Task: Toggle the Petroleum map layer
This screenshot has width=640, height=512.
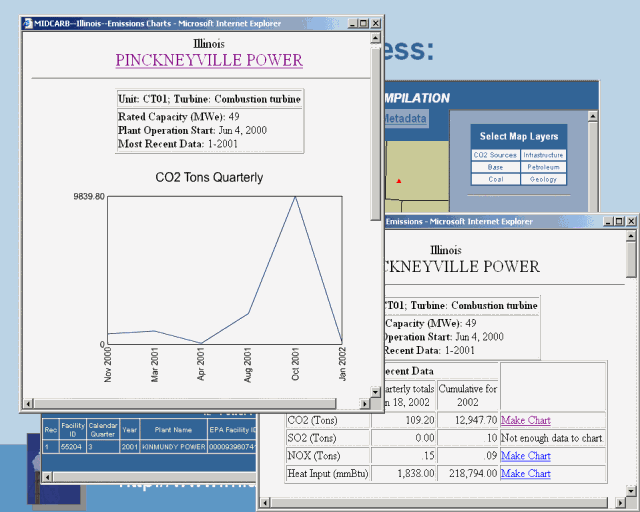Action: coord(543,167)
